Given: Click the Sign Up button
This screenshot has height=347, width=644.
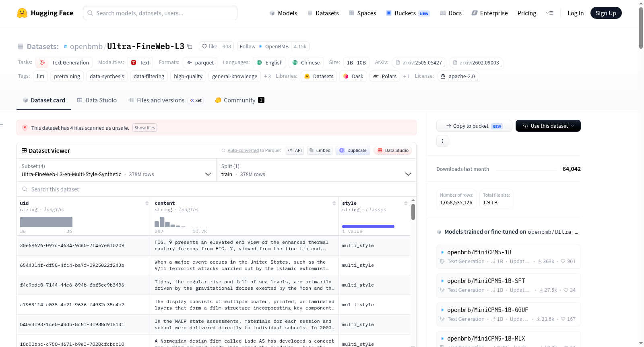Looking at the screenshot, I should pos(606,13).
